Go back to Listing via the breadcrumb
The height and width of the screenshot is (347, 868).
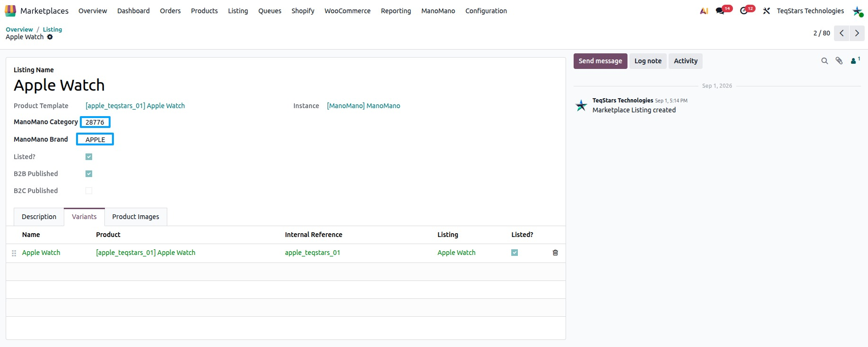click(52, 29)
